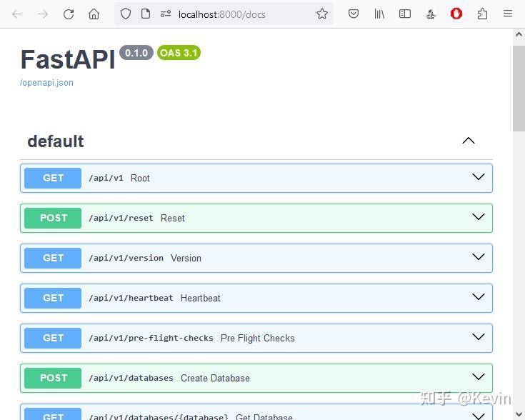Click the FastAPI title heading

click(x=68, y=59)
